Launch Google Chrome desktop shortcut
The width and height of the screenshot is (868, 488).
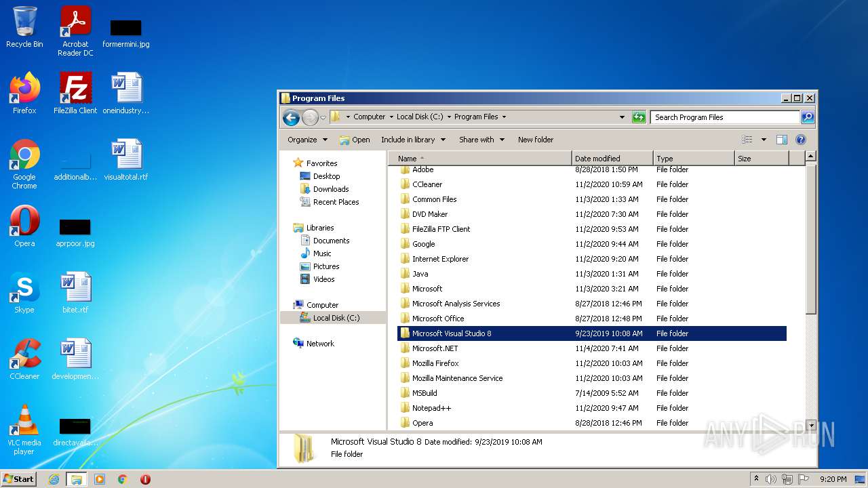[24, 164]
